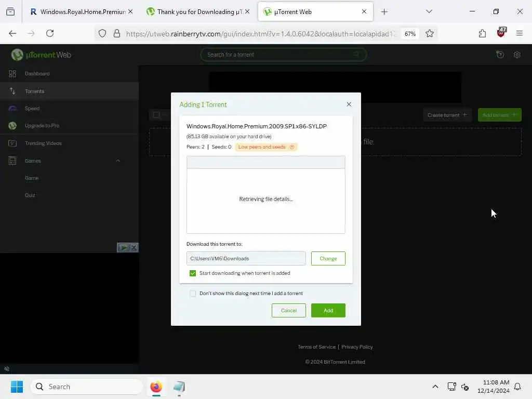The height and width of the screenshot is (399, 532).
Task: Click the ad choices arrow icon
Action: coord(124,248)
